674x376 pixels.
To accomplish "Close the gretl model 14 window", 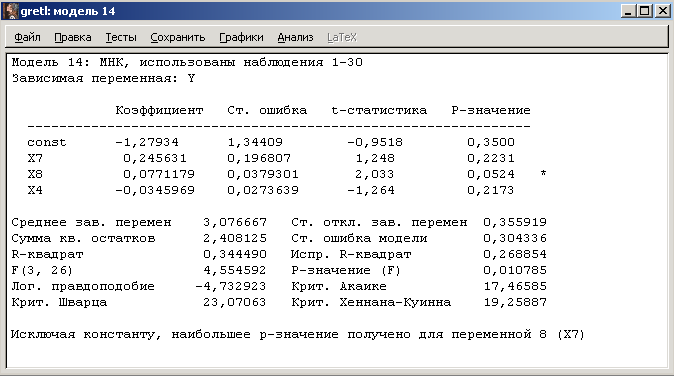I will pos(662,11).
